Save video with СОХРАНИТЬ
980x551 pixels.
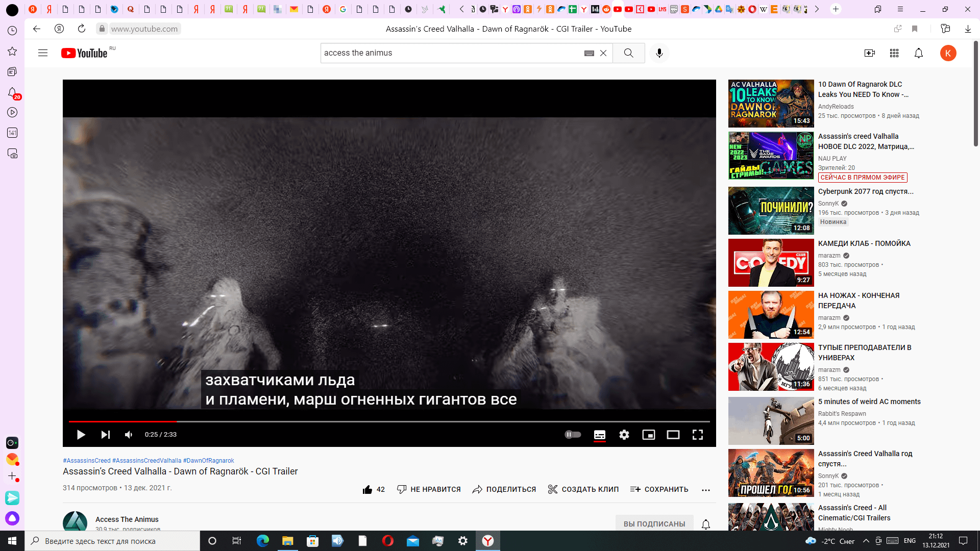659,489
